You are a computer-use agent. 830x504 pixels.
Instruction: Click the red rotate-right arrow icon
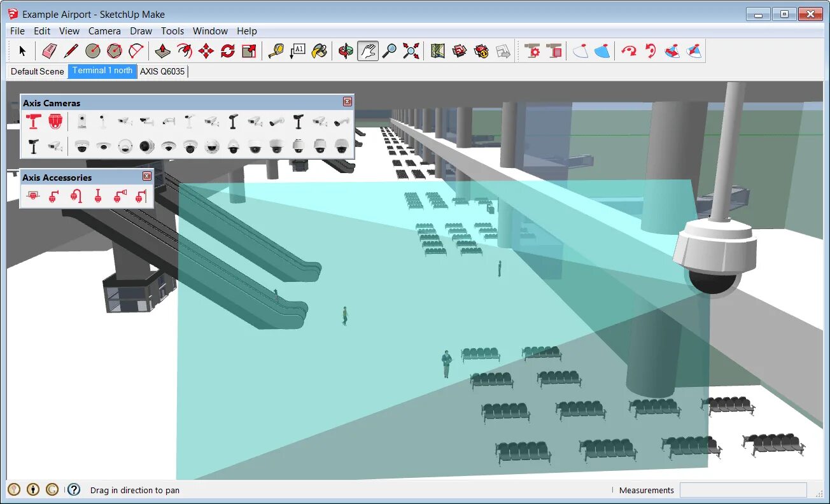(629, 51)
